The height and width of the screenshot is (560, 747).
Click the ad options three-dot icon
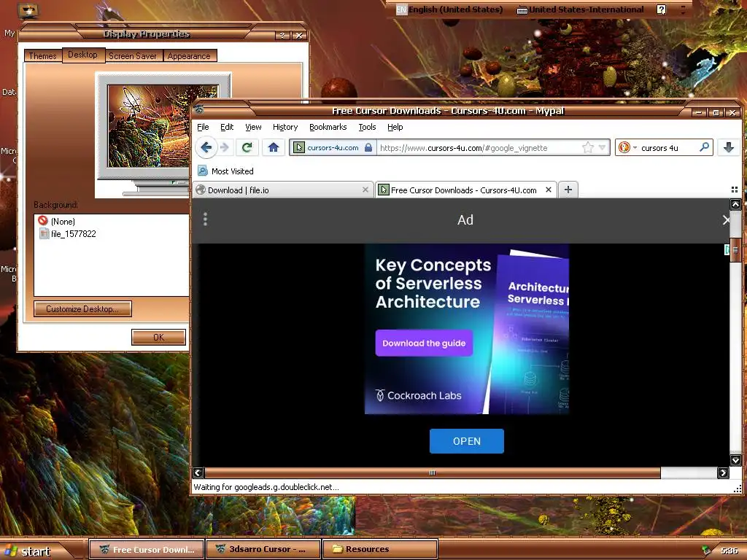(205, 219)
